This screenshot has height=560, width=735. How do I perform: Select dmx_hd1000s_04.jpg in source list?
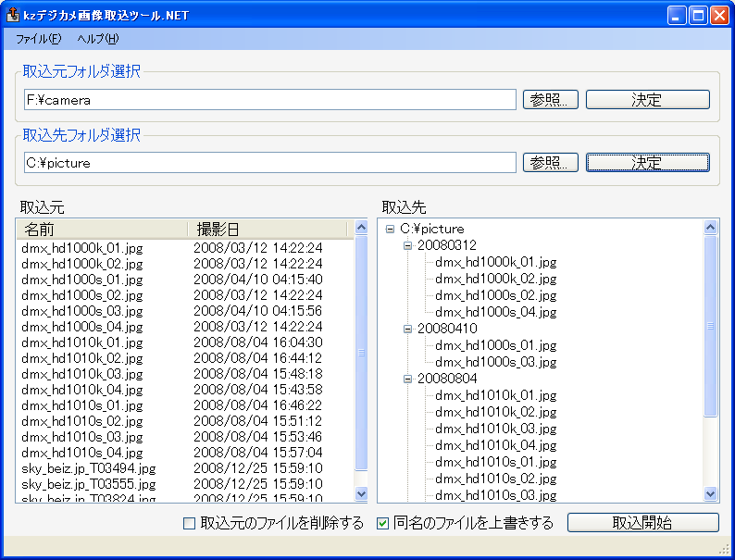82,327
